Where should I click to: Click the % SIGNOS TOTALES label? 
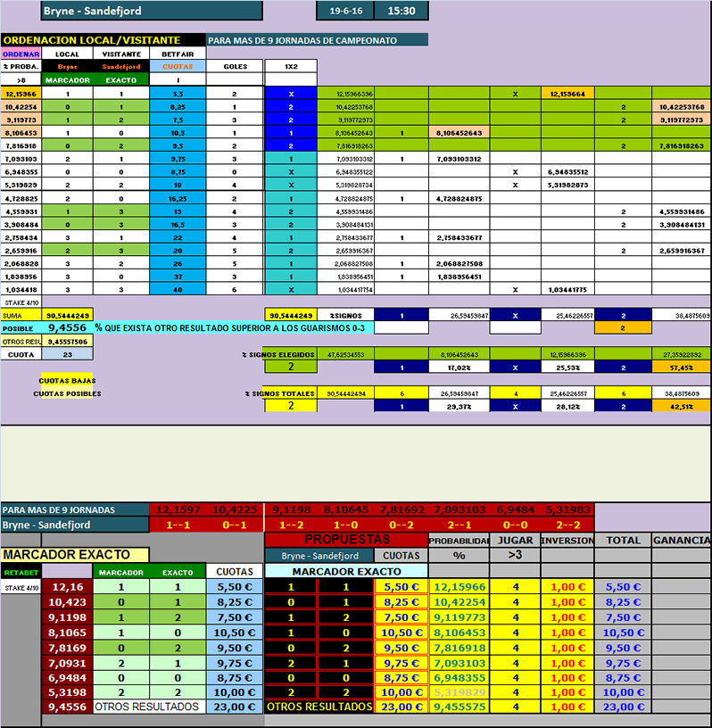[x=280, y=393]
